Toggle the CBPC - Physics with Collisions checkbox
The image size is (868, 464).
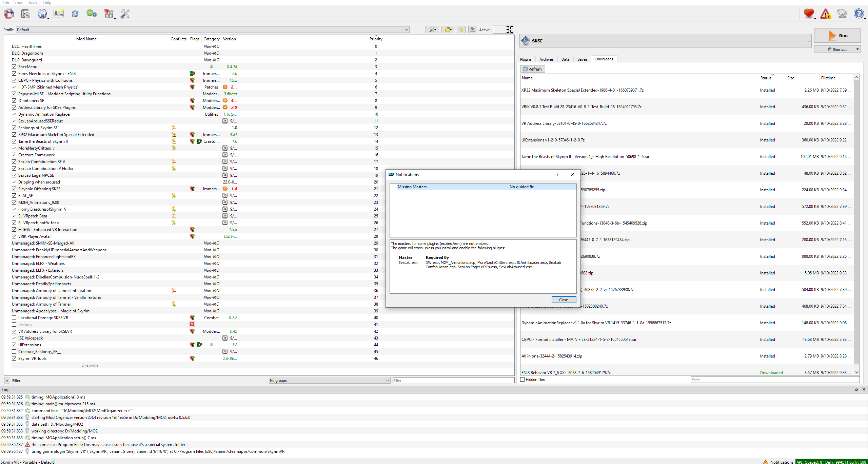pyautogui.click(x=14, y=80)
